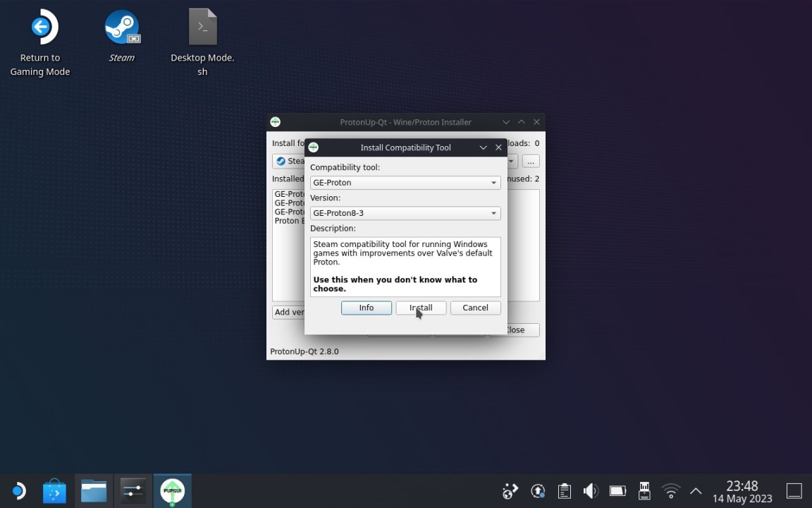
Task: Open the Dolphin file manager from taskbar
Action: (94, 490)
